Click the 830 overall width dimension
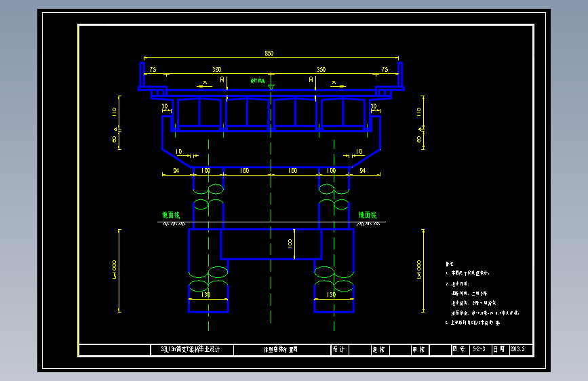The image size is (588, 381). 269,54
